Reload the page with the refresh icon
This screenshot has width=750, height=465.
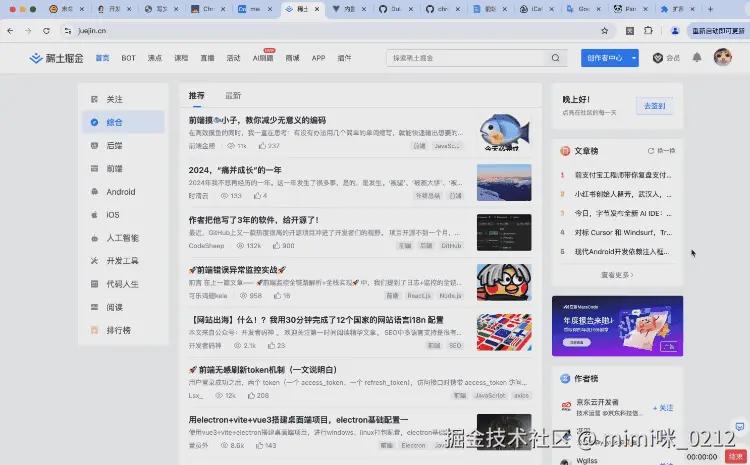point(46,31)
